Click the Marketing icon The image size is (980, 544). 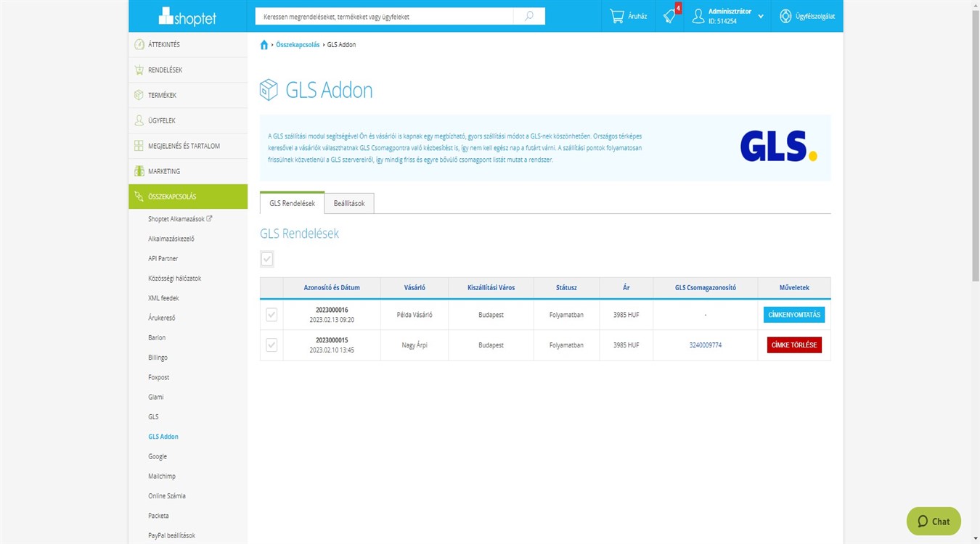pyautogui.click(x=139, y=171)
